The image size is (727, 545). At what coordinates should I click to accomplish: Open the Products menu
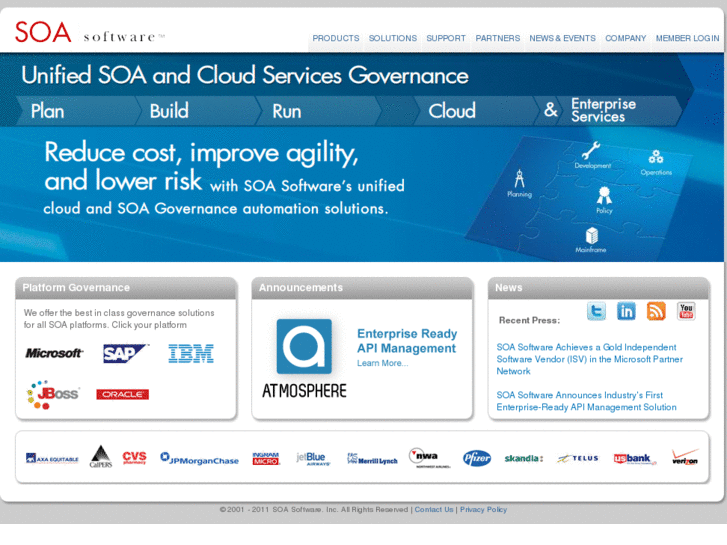pos(336,38)
